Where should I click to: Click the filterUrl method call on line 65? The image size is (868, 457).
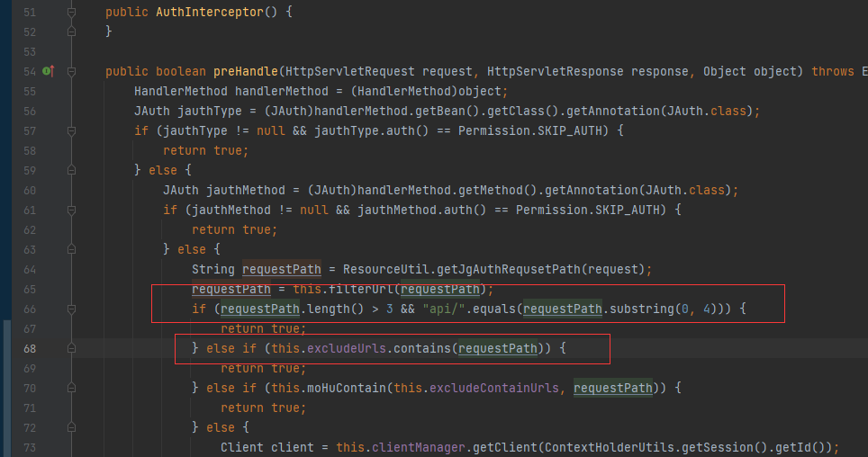364,289
